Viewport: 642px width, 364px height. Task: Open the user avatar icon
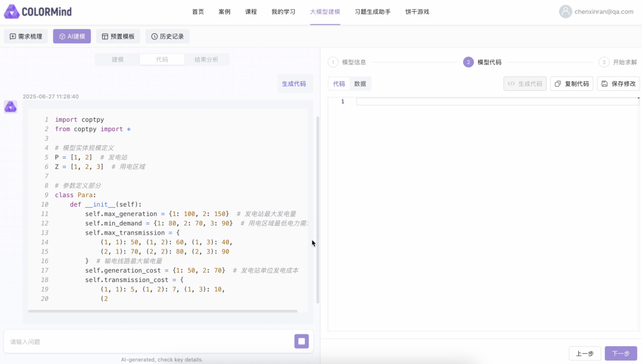pos(565,11)
